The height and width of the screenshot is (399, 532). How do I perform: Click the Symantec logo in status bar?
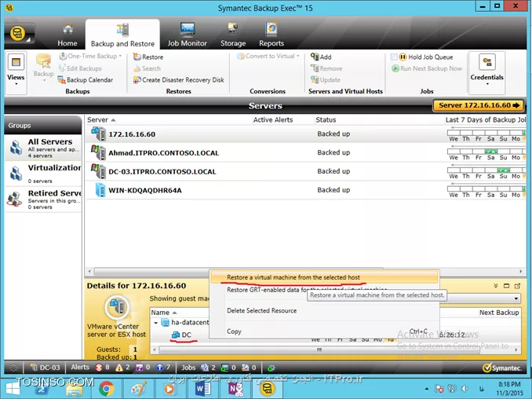[x=502, y=368]
